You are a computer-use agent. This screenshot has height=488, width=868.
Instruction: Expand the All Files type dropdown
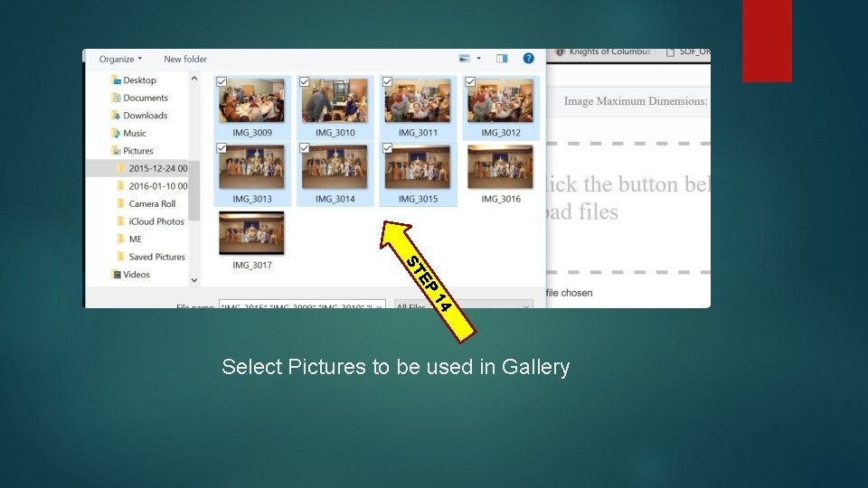click(x=464, y=305)
